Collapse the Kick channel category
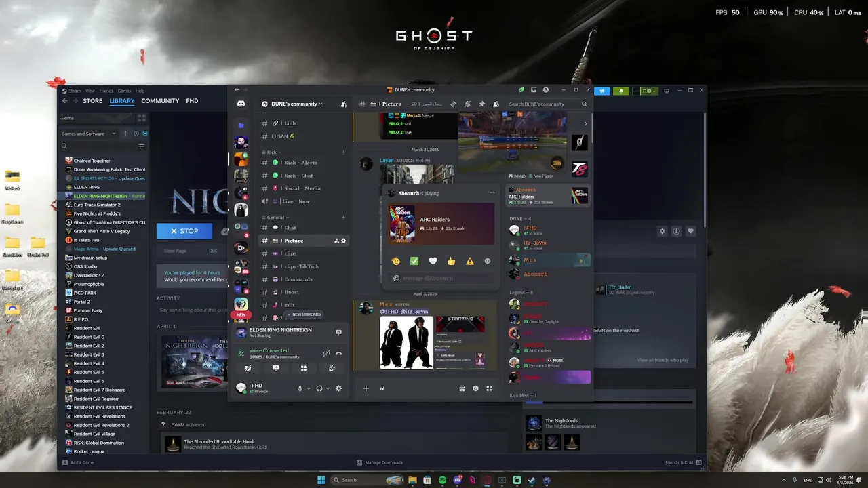 (273, 152)
